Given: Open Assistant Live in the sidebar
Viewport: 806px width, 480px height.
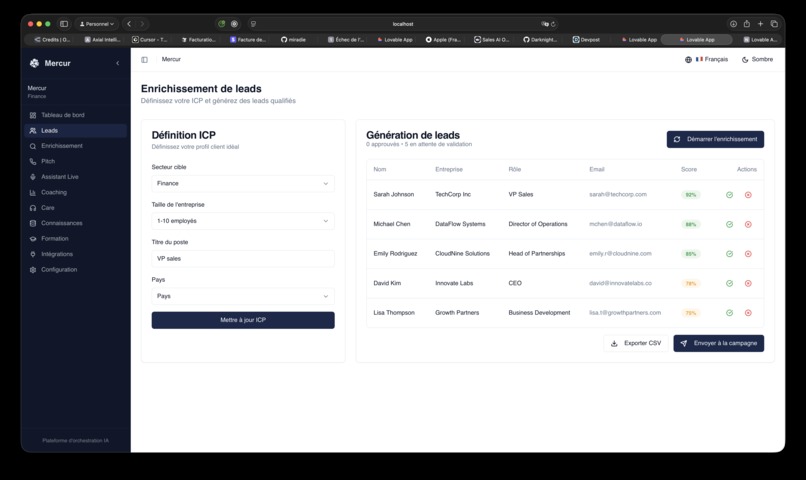Looking at the screenshot, I should (76, 177).
